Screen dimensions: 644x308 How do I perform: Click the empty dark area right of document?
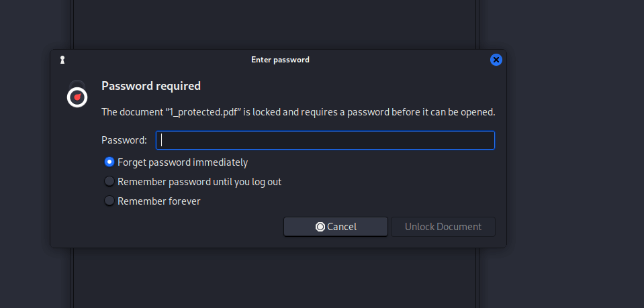[575, 154]
